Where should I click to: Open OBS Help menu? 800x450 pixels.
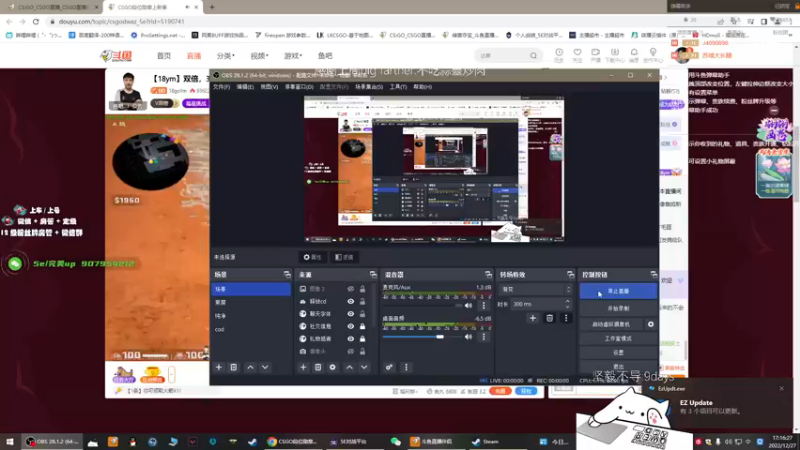tap(422, 87)
